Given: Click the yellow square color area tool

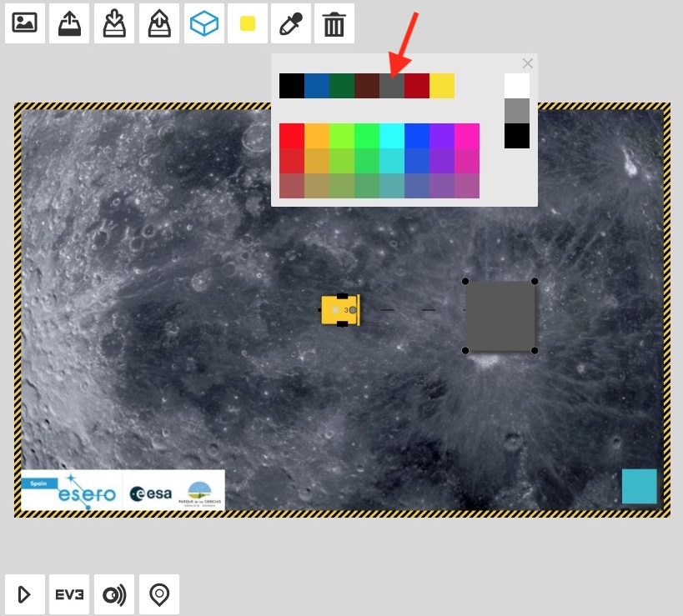Looking at the screenshot, I should [248, 23].
